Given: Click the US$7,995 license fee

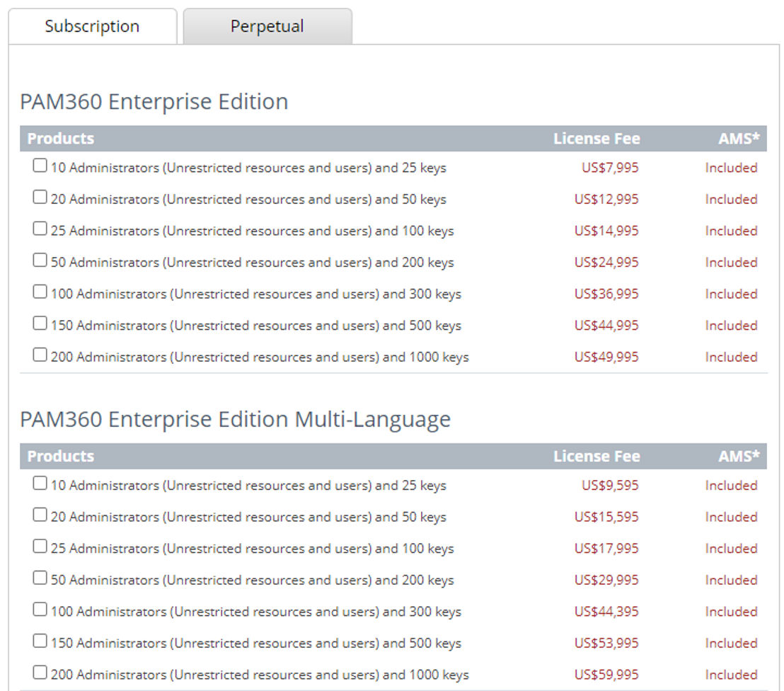Looking at the screenshot, I should point(610,168).
